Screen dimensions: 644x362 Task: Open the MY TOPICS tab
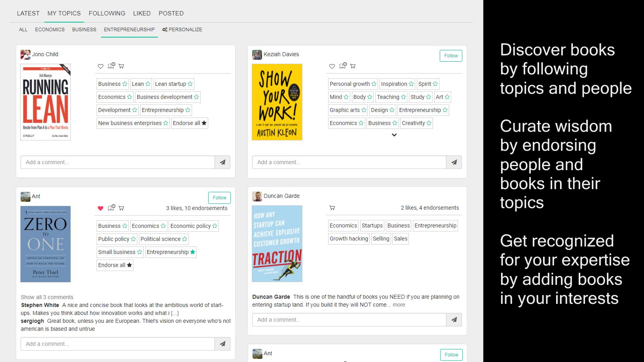click(x=64, y=13)
